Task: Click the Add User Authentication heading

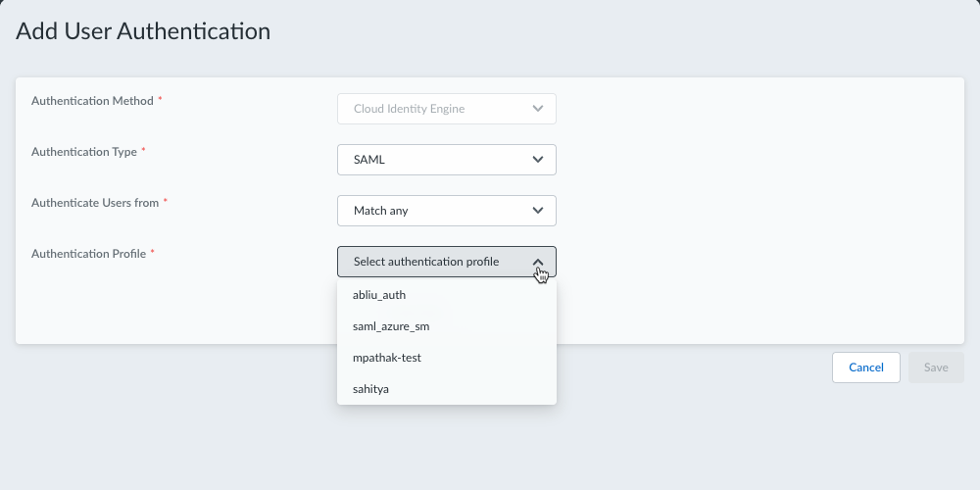Action: click(143, 31)
